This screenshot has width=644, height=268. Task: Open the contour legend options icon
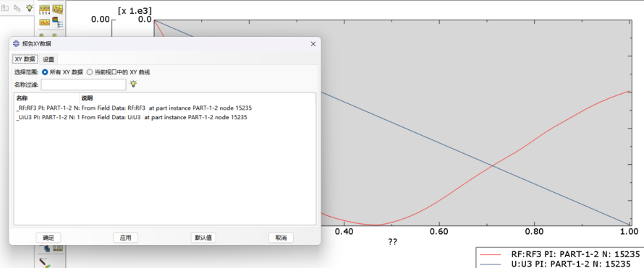57,23
